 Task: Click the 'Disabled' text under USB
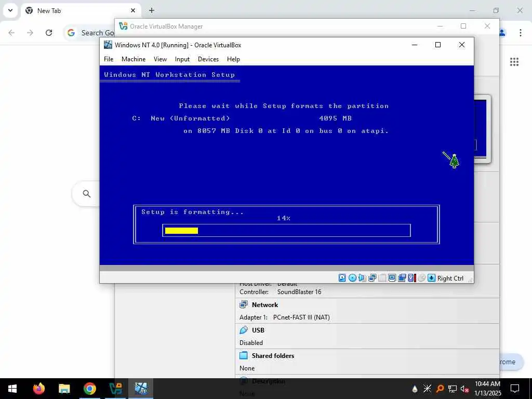251,343
